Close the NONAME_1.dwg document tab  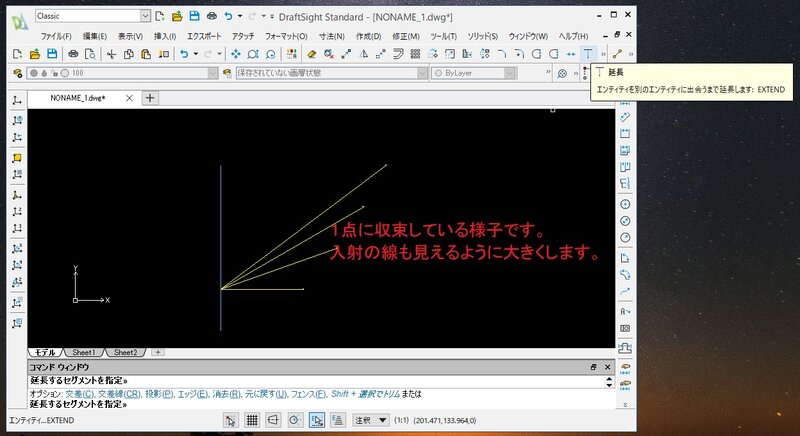(x=130, y=98)
